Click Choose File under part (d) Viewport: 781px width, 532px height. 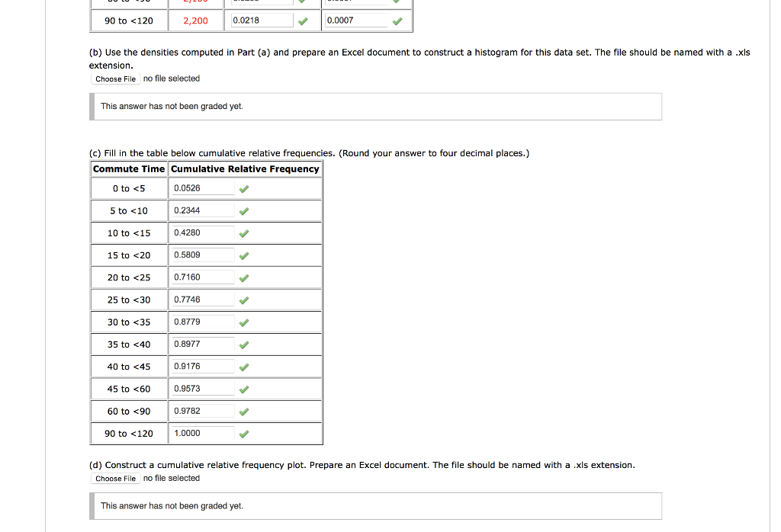click(x=115, y=479)
